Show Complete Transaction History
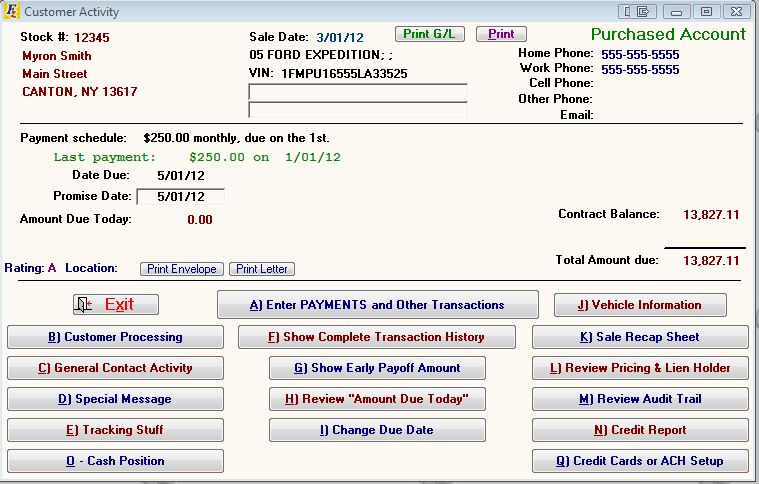Image resolution: width=759 pixels, height=484 pixels. tap(377, 337)
